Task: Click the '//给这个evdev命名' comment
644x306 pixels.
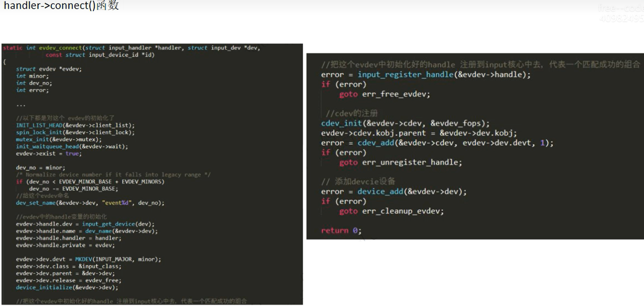Action: (x=42, y=195)
